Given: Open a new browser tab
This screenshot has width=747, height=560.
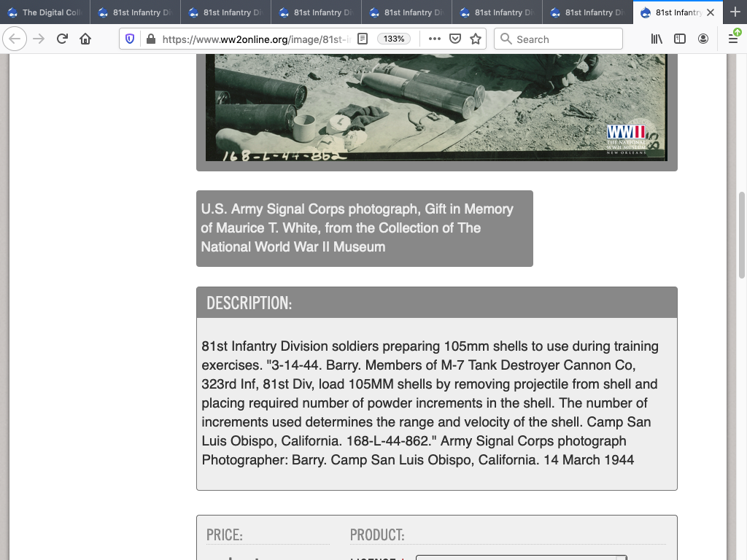Looking at the screenshot, I should [735, 12].
